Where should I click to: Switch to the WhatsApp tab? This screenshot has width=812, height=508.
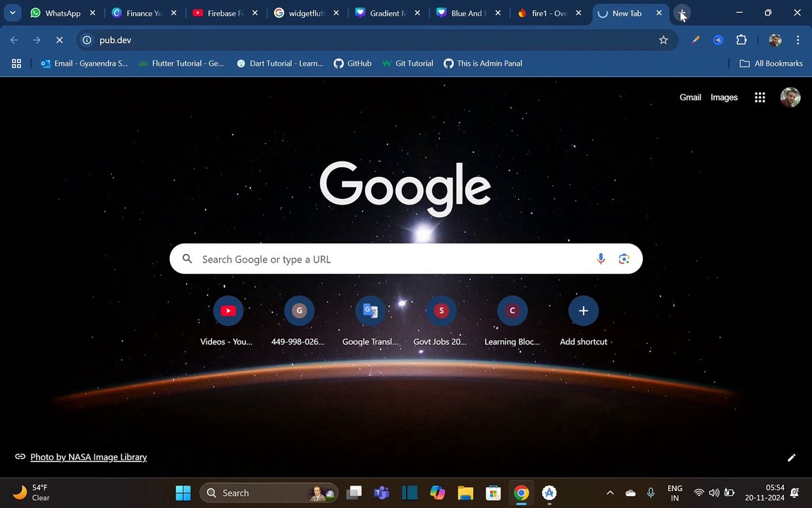click(56, 13)
